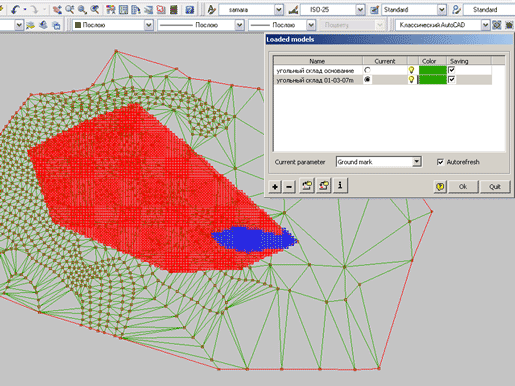Click the Name column header
515x386 pixels.
coord(318,61)
